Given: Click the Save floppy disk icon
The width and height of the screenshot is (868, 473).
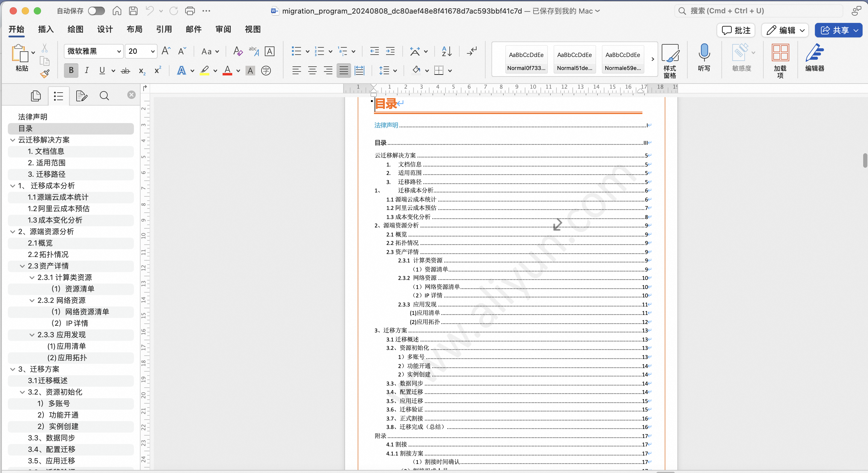Looking at the screenshot, I should coord(133,11).
